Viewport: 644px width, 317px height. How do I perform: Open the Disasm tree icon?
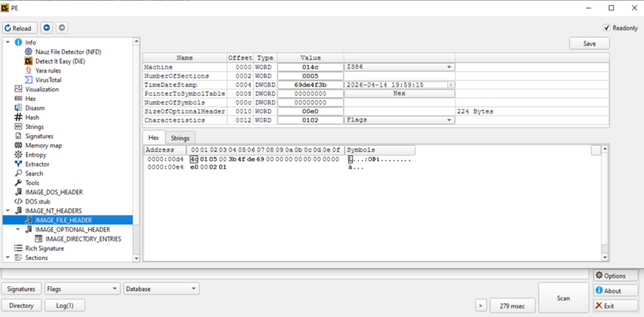coord(18,108)
